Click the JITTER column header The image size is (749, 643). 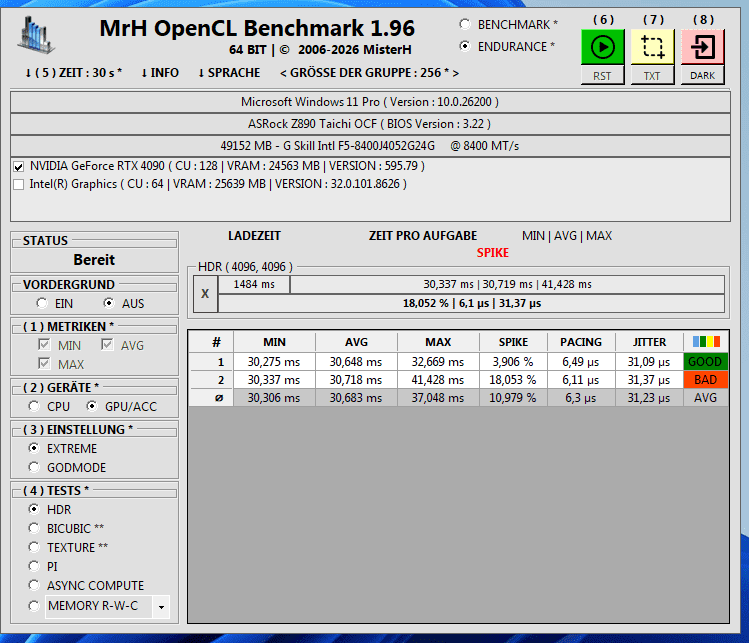click(649, 342)
